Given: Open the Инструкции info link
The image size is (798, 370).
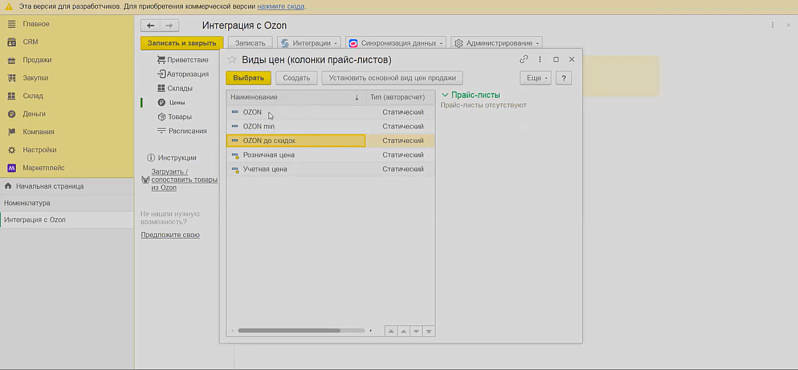Looking at the screenshot, I should [172, 158].
